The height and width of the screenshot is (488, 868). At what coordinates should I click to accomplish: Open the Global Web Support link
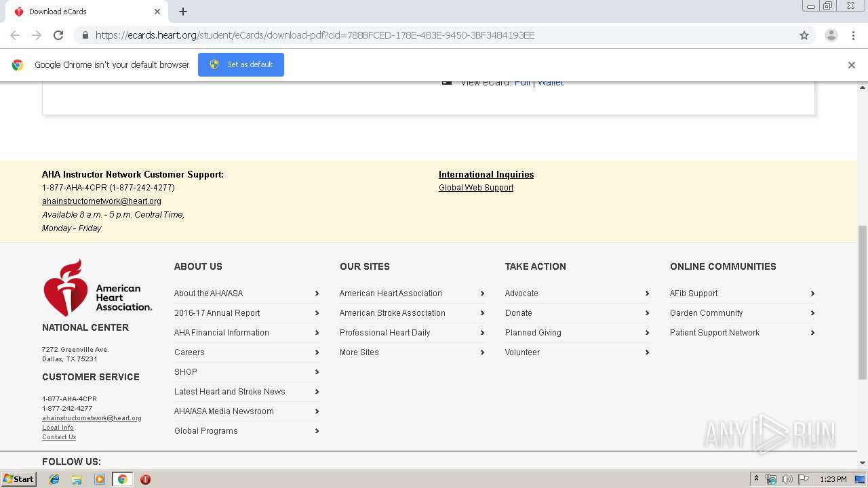pos(476,188)
